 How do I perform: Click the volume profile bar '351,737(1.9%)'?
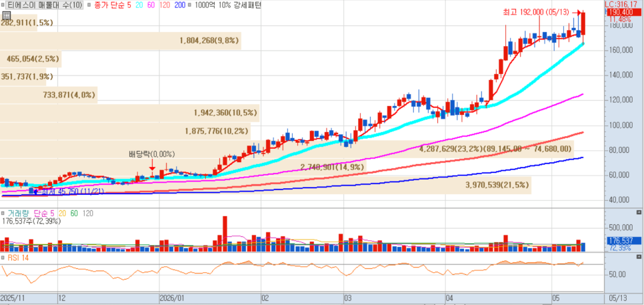point(23,77)
